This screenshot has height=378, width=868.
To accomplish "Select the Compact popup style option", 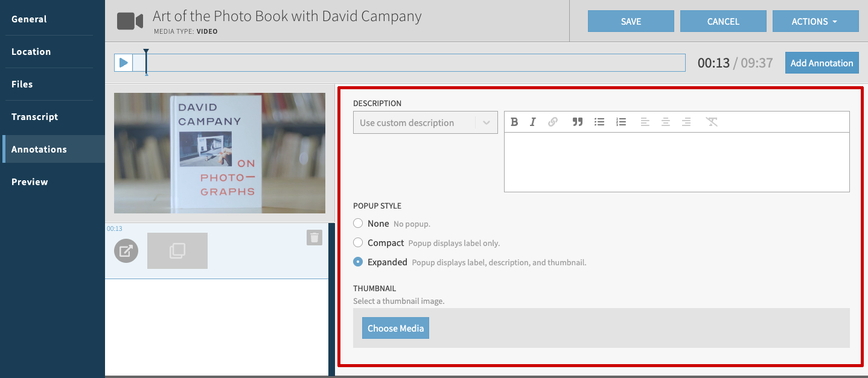I will tap(357, 242).
